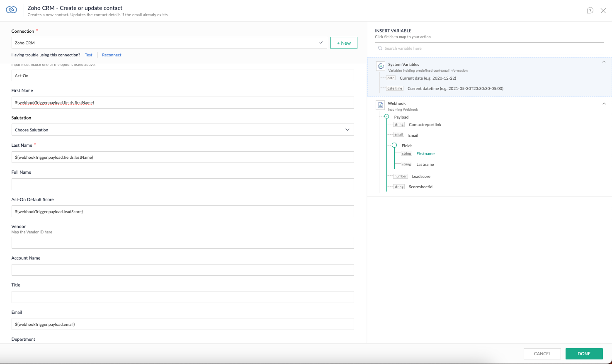Click the Last Name input field
This screenshot has width=612, height=364.
[x=183, y=157]
